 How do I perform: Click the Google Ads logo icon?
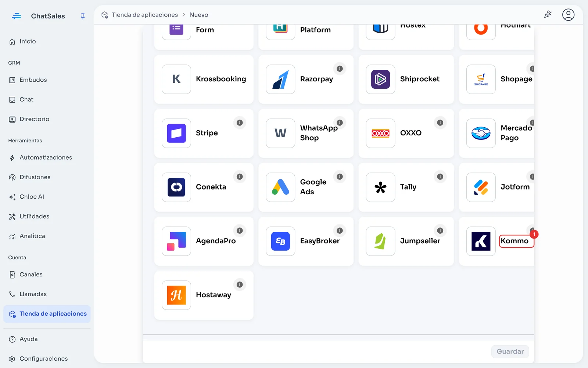[x=280, y=187]
